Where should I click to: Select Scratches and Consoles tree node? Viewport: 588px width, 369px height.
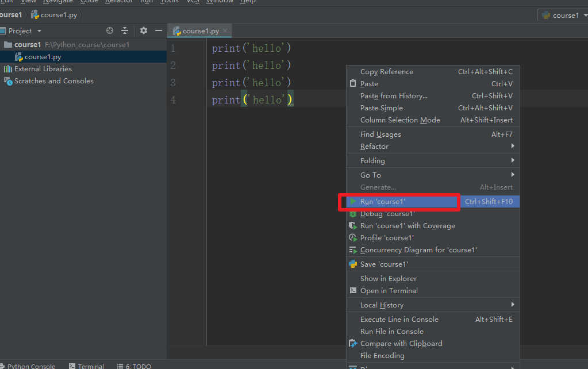click(83, 81)
